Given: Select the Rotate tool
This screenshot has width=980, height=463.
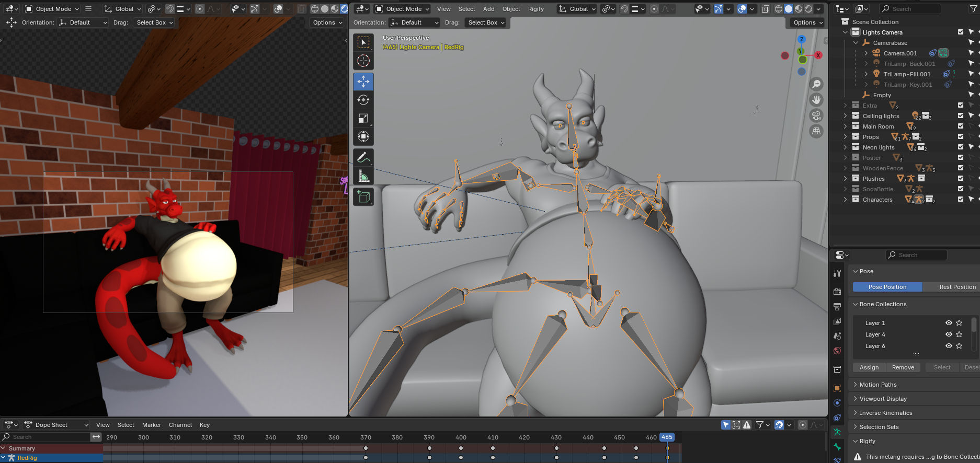Looking at the screenshot, I should (x=363, y=100).
